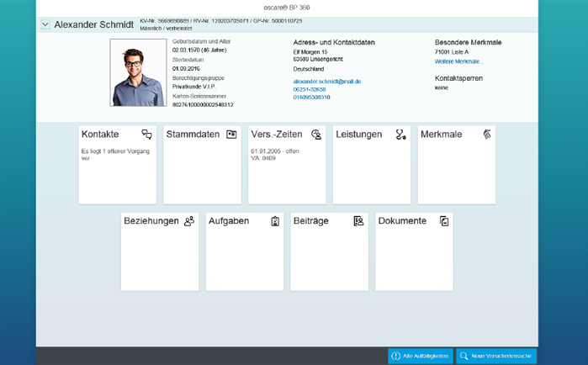Click the Dokumente copy icon
The height and width of the screenshot is (365, 588).
(444, 221)
